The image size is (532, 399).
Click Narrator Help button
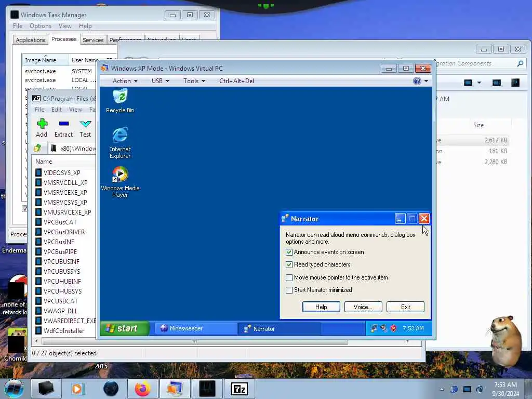[321, 307]
